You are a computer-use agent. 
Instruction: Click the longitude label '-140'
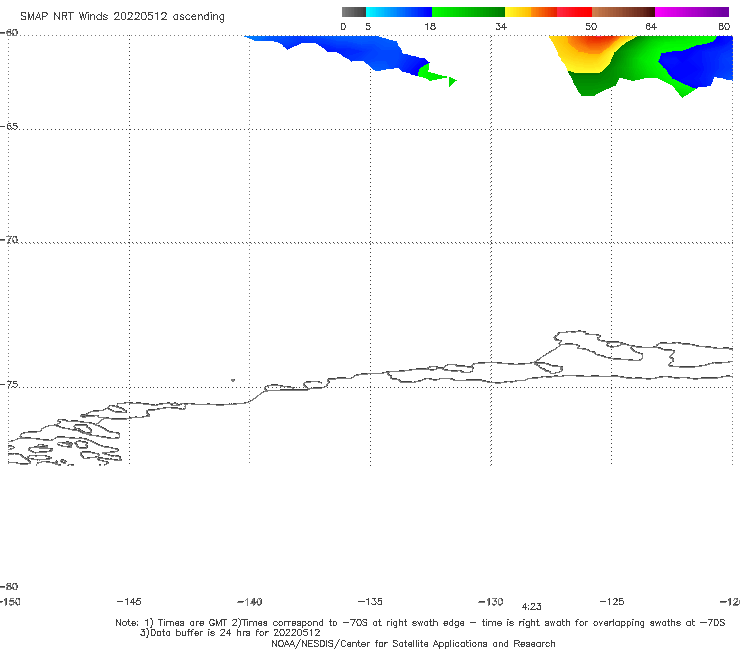tap(250, 601)
